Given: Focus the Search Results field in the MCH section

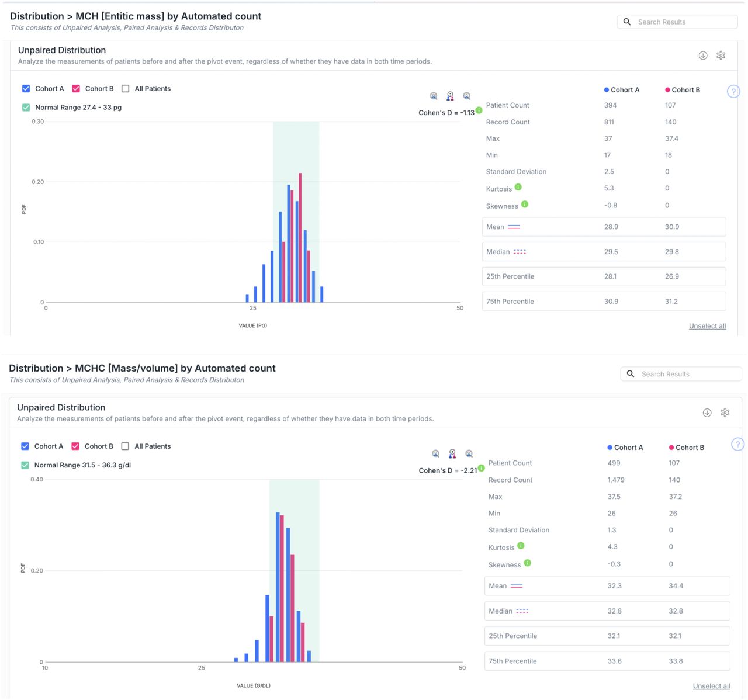Looking at the screenshot, I should [677, 22].
